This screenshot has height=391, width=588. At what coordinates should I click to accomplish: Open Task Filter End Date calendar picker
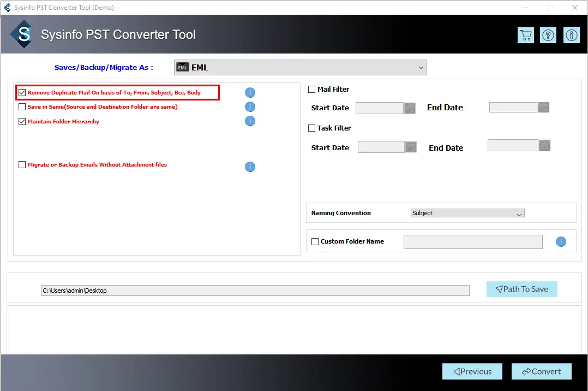pyautogui.click(x=544, y=145)
